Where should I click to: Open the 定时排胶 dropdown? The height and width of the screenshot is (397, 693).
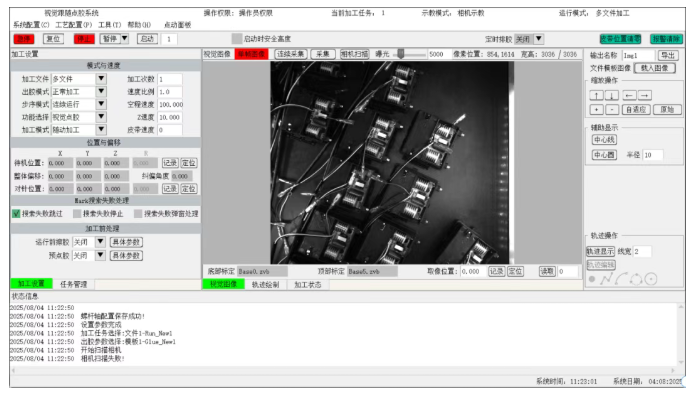(539, 39)
